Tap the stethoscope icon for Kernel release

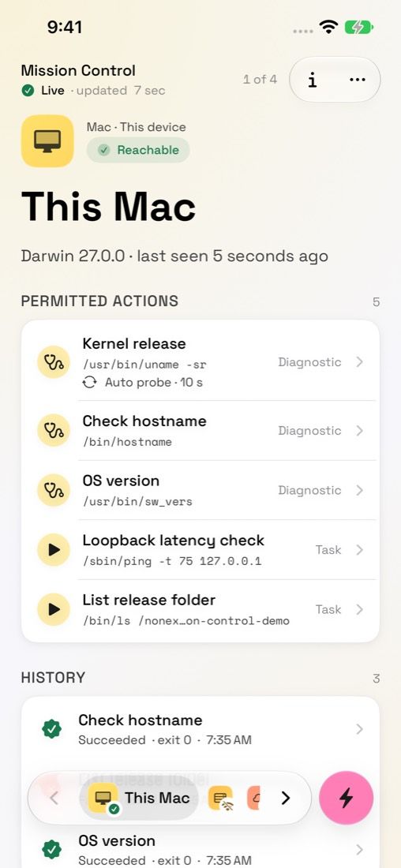[x=54, y=362]
